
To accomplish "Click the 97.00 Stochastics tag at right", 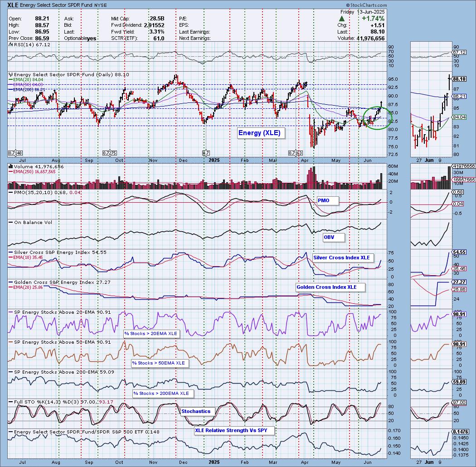I will click(x=459, y=402).
